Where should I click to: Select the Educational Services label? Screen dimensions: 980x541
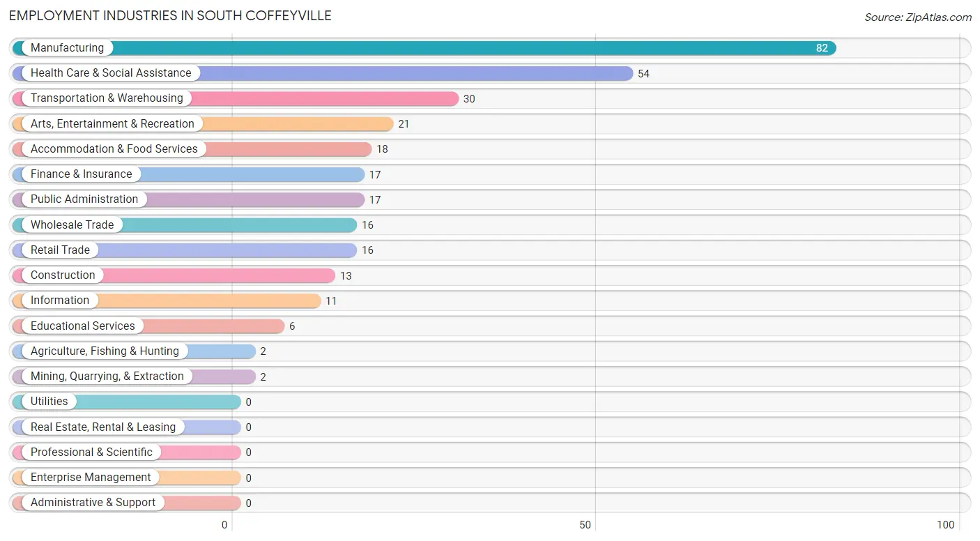(83, 326)
